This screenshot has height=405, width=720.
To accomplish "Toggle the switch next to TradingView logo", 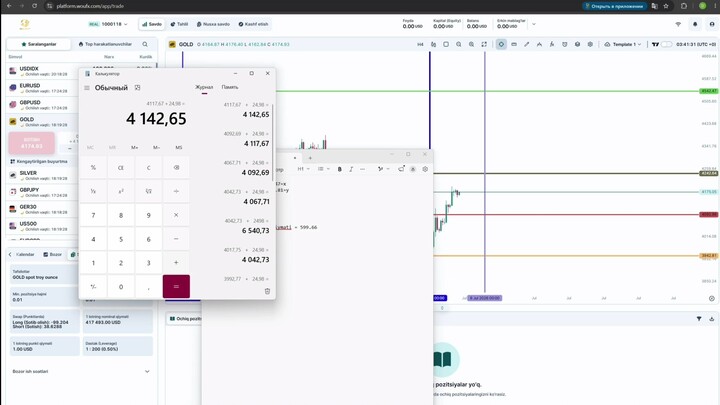I will 666,45.
